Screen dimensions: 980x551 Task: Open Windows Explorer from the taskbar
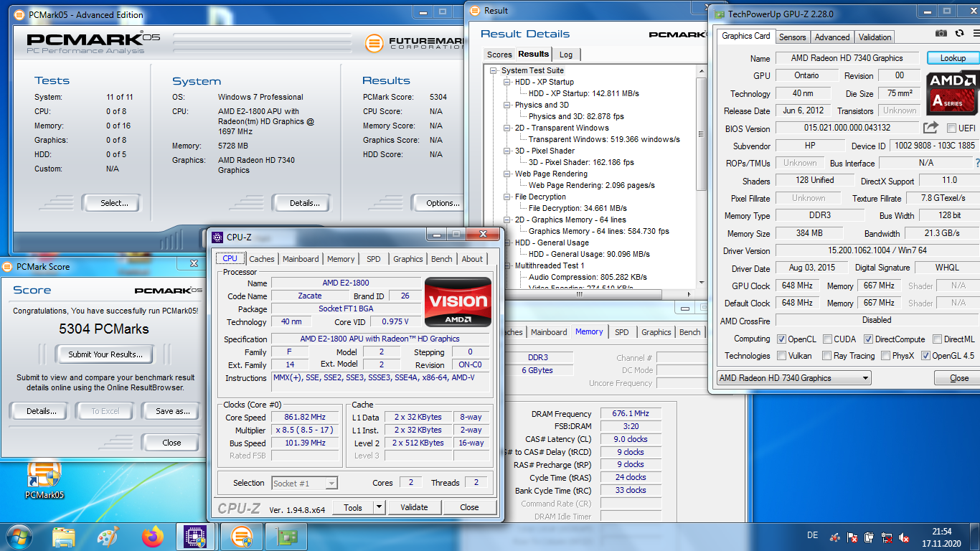(x=64, y=536)
